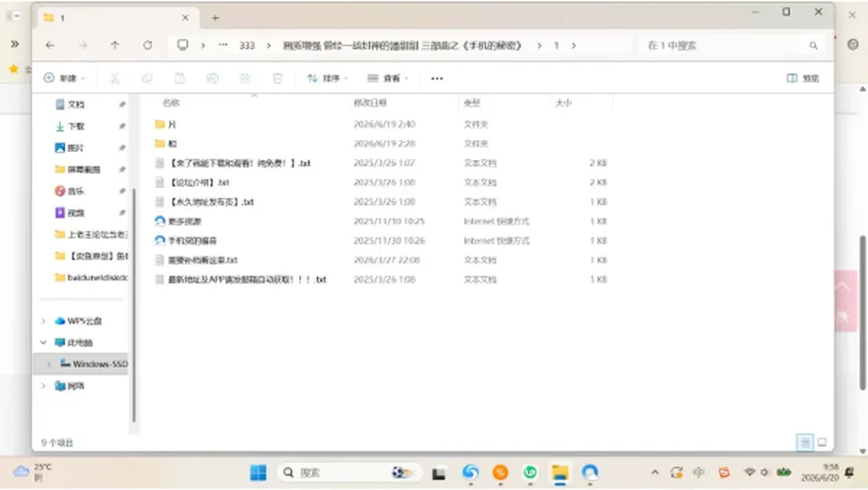Screen dimensions: 868x490
Task: Go up one folder level
Action: 115,45
